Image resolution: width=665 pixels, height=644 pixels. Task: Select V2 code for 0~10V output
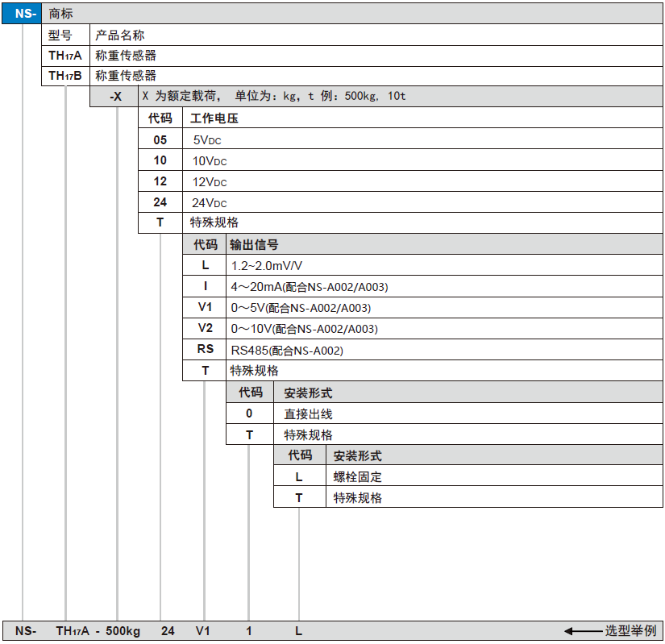pos(205,329)
